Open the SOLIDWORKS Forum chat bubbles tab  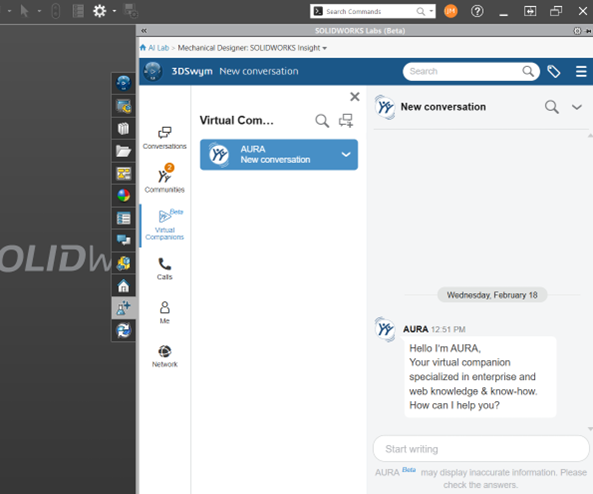[x=123, y=240]
